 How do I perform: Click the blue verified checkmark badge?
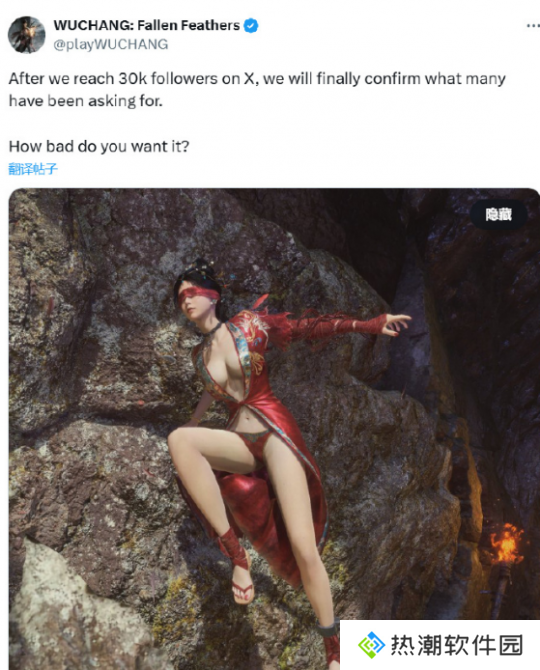point(251,26)
